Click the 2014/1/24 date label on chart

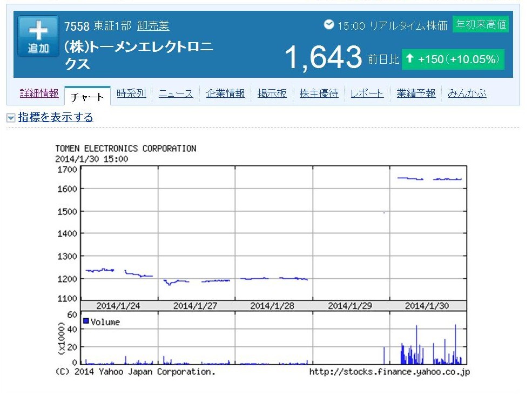pos(118,306)
